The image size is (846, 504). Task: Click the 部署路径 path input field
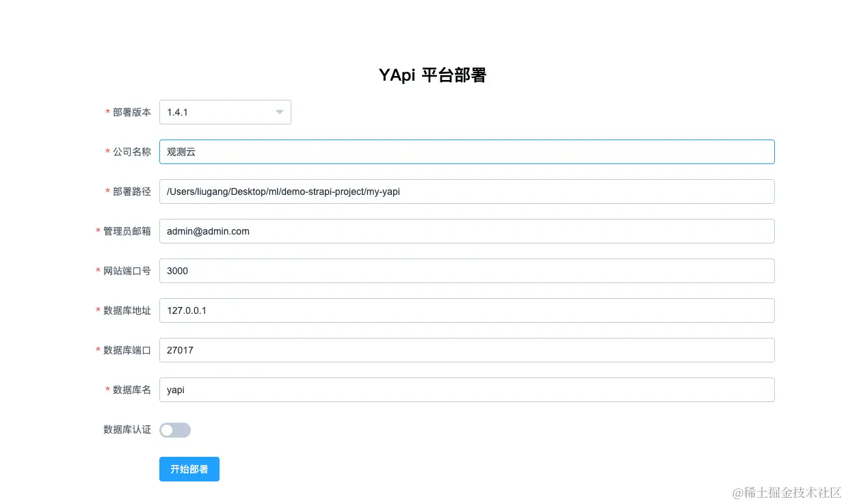coord(466,191)
